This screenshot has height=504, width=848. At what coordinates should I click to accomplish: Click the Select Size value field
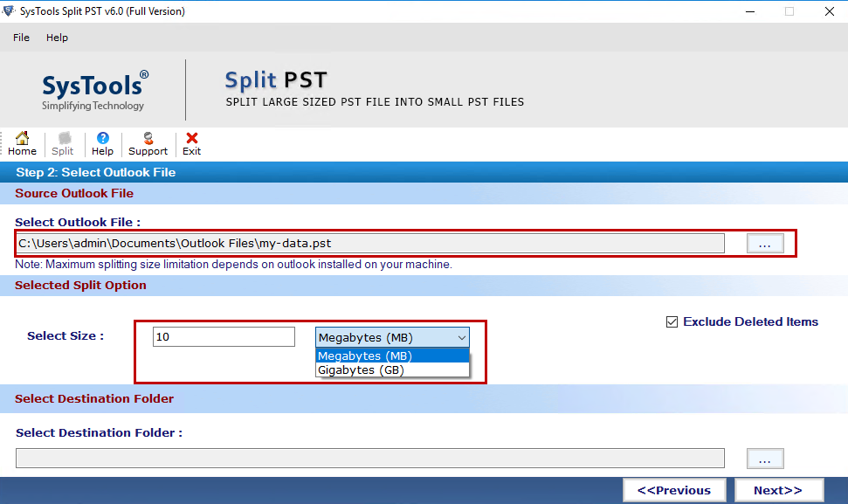pos(224,337)
